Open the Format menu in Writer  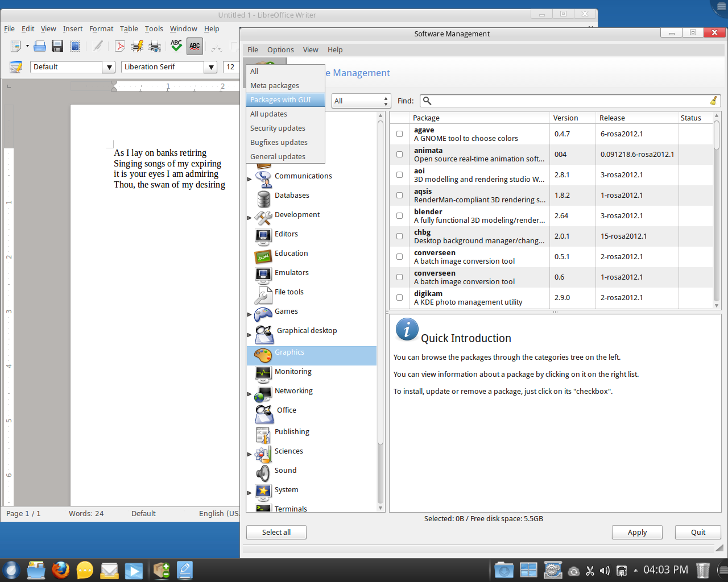[x=101, y=29]
